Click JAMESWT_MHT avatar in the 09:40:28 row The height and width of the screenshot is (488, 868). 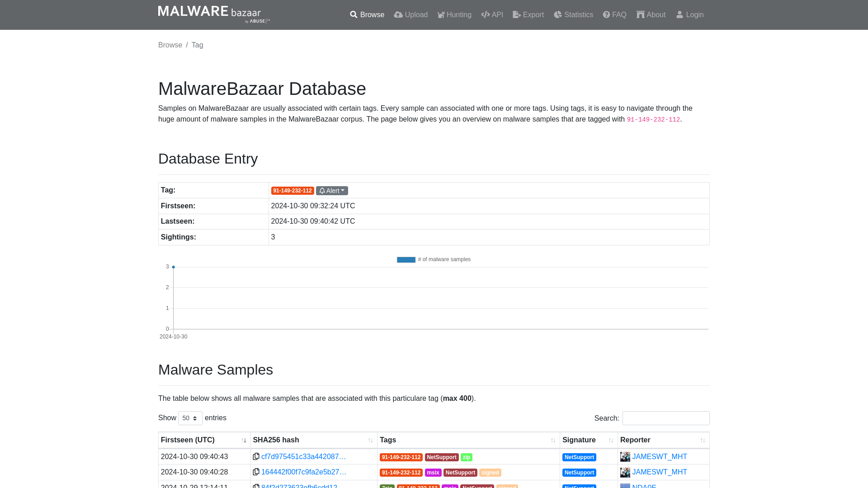click(625, 472)
